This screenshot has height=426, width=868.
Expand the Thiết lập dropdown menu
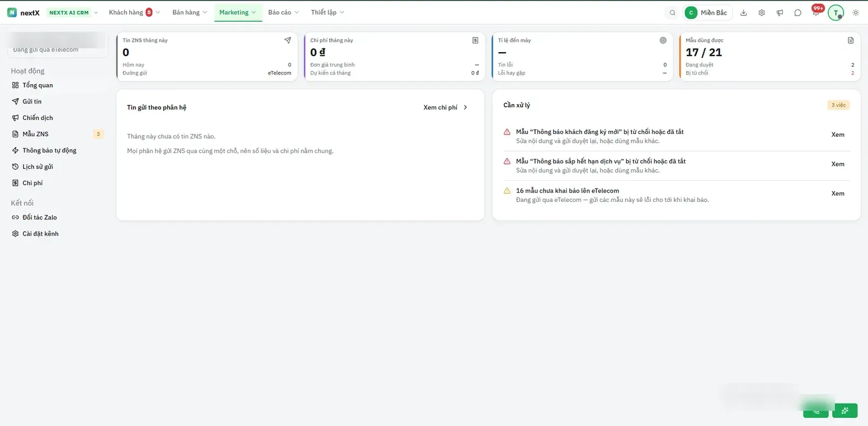(x=328, y=12)
